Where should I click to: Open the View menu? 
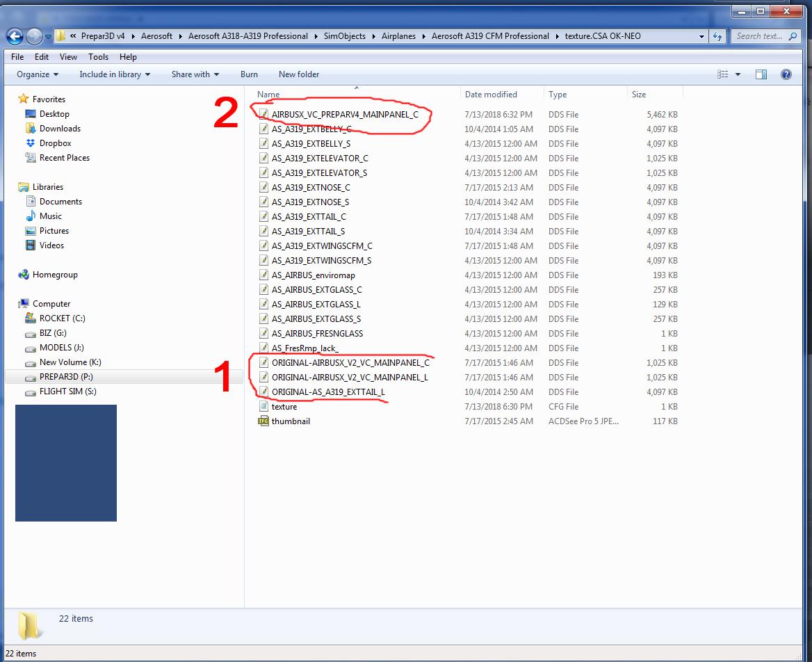pos(68,57)
